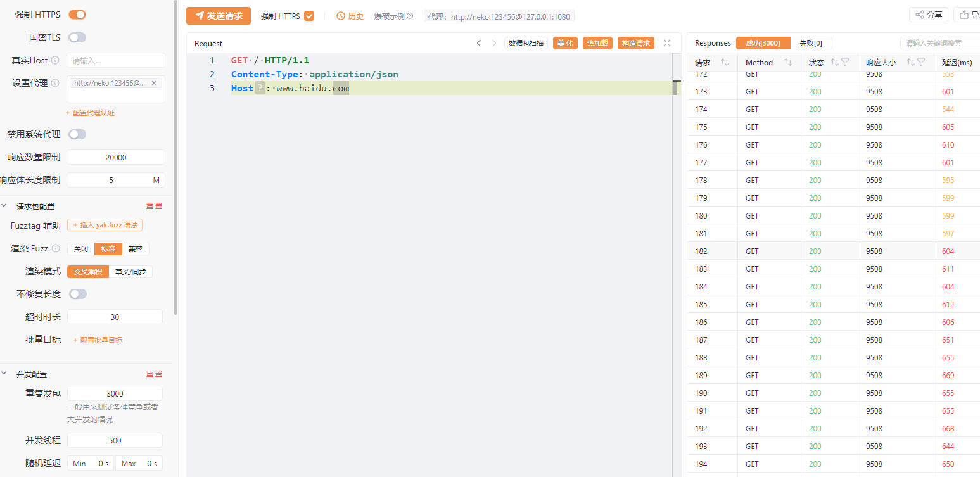980x477 pixels.
Task: Open filter icon on 响应大小 column
Action: coord(921,62)
